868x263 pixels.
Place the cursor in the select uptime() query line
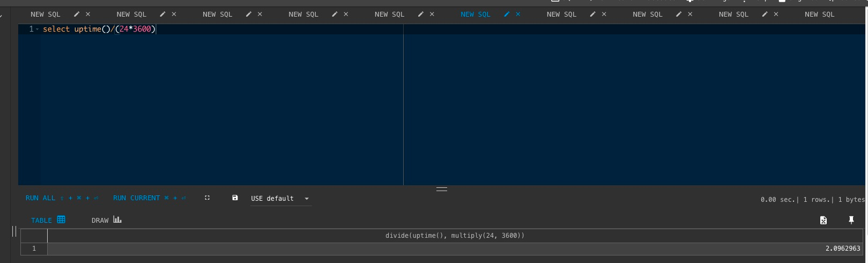click(99, 29)
